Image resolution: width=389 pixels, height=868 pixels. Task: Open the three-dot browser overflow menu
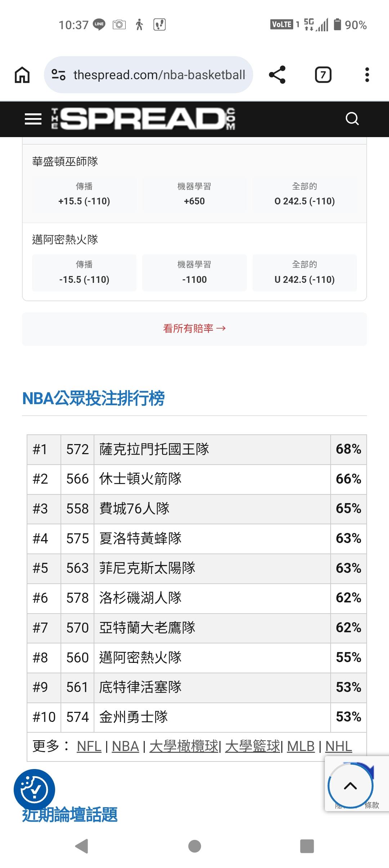(367, 75)
